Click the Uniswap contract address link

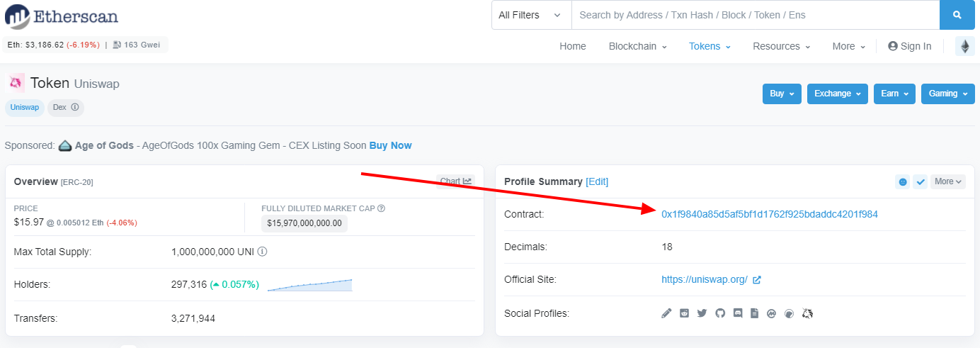click(770, 214)
